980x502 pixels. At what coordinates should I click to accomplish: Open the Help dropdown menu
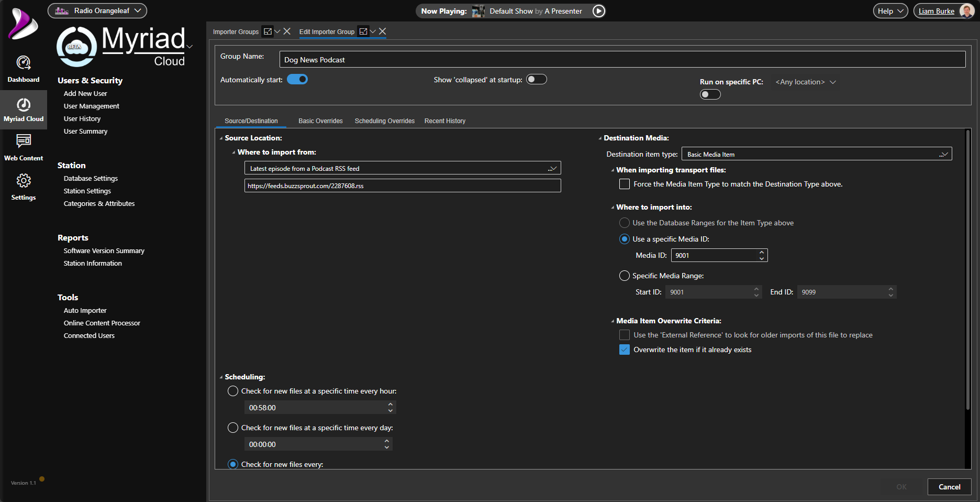[890, 11]
